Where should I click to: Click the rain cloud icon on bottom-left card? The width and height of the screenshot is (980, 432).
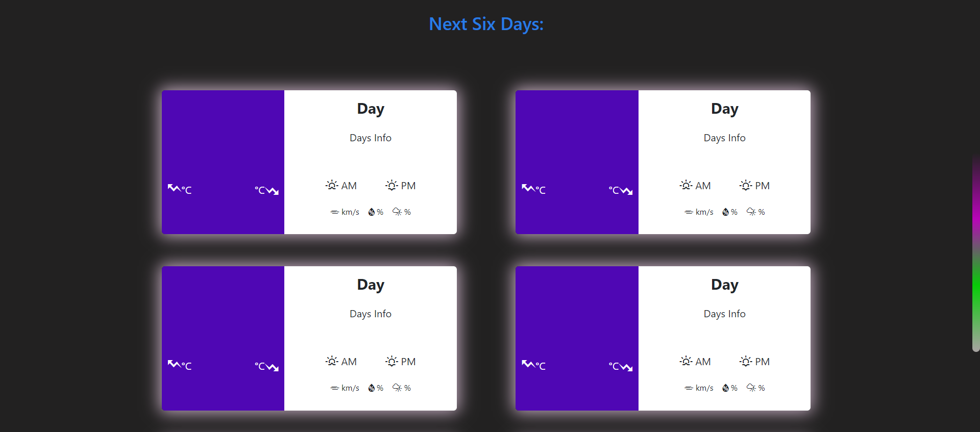pyautogui.click(x=396, y=387)
